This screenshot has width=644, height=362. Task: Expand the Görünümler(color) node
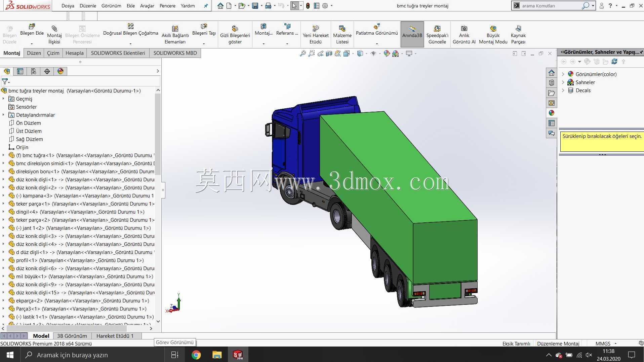point(563,74)
